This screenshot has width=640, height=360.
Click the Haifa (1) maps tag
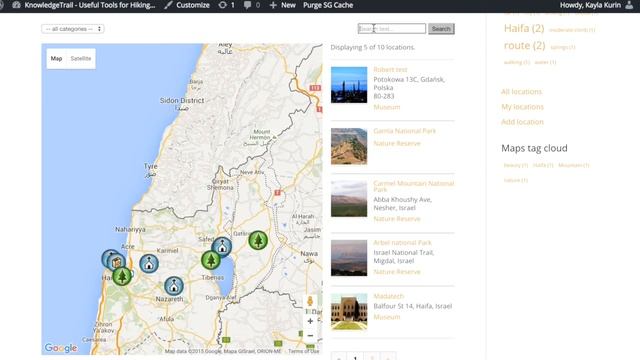coord(543,165)
